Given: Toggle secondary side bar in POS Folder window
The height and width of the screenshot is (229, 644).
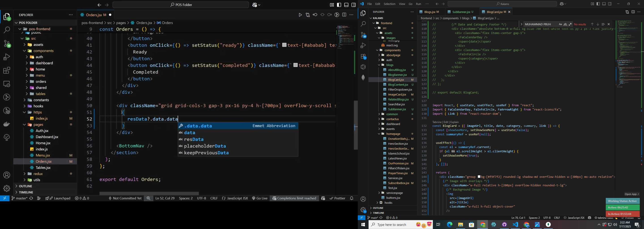Looking at the screenshot, I should [354, 5].
